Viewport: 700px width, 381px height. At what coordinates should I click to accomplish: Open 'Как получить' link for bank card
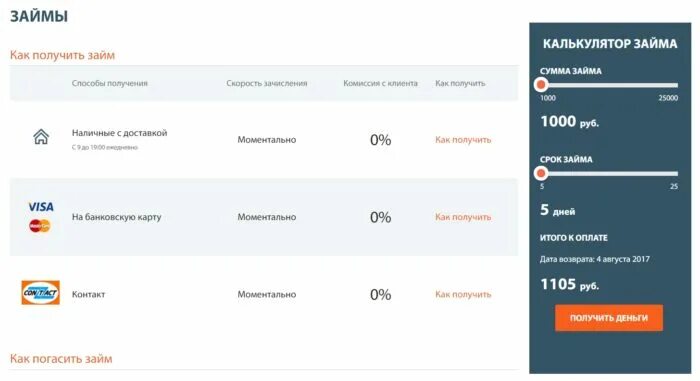tap(463, 217)
